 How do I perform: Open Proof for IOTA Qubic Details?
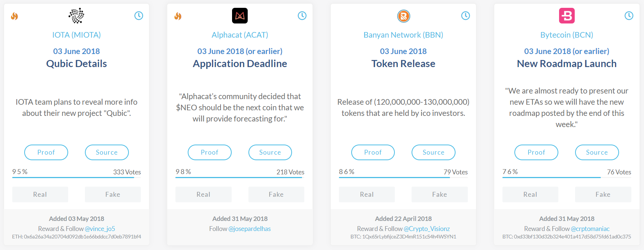tap(46, 152)
